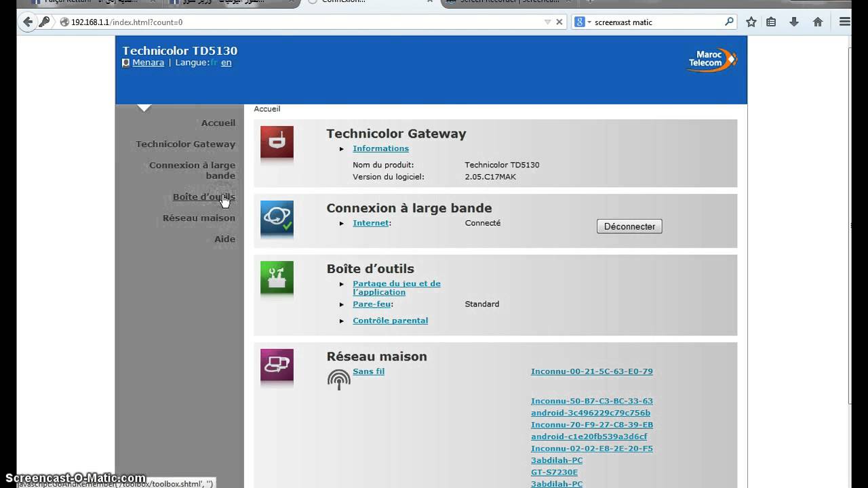Open Aide in the sidebar menu
The width and height of the screenshot is (868, 488).
click(x=225, y=239)
